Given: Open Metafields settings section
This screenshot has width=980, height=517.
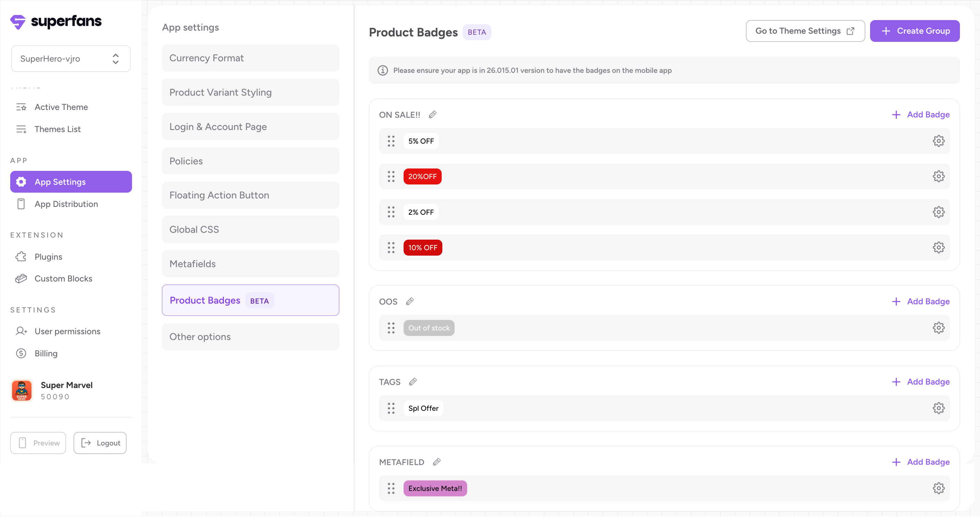Looking at the screenshot, I should (x=250, y=264).
